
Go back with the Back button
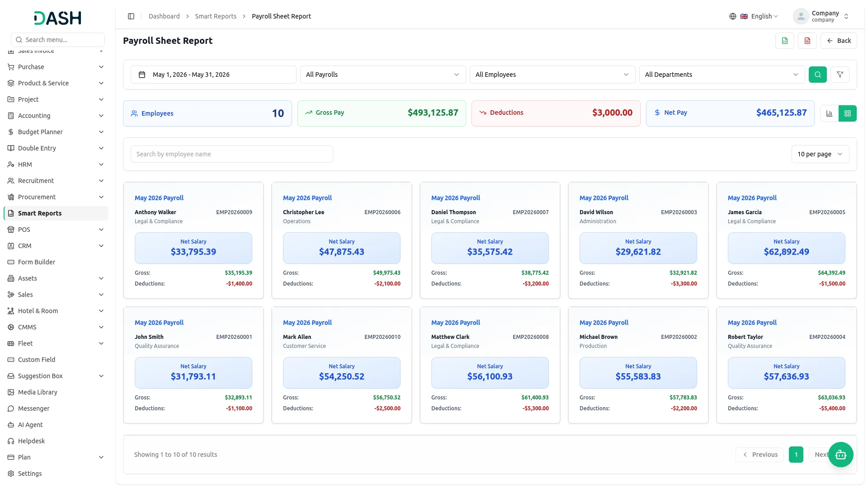pyautogui.click(x=839, y=41)
